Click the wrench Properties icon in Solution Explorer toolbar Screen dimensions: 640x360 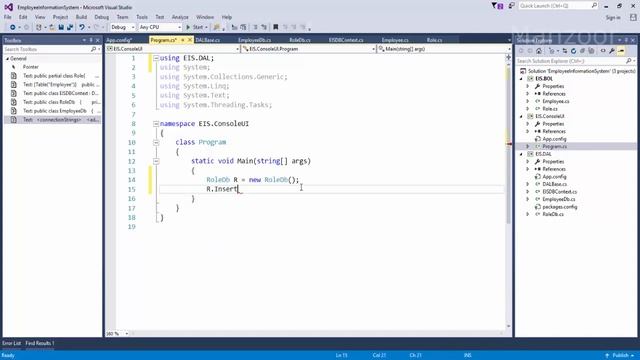[x=612, y=51]
